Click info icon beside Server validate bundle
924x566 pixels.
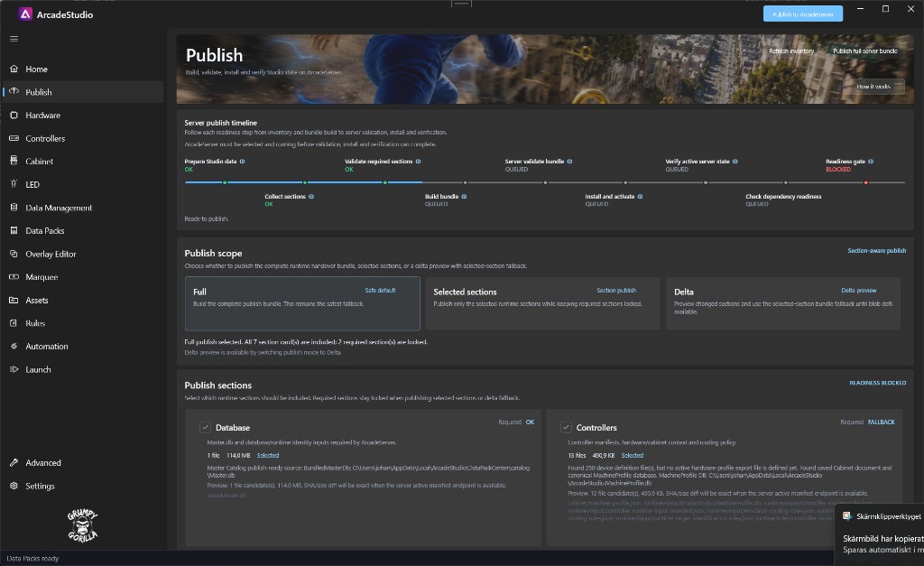(x=570, y=162)
